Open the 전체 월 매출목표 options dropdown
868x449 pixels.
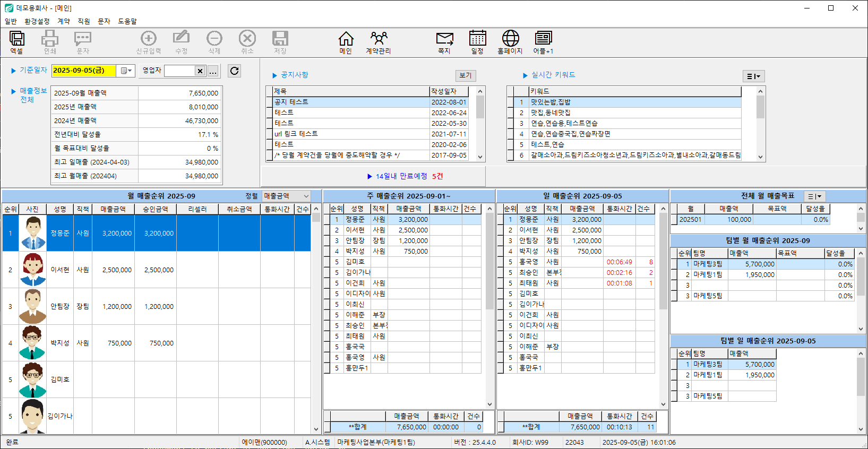click(814, 196)
